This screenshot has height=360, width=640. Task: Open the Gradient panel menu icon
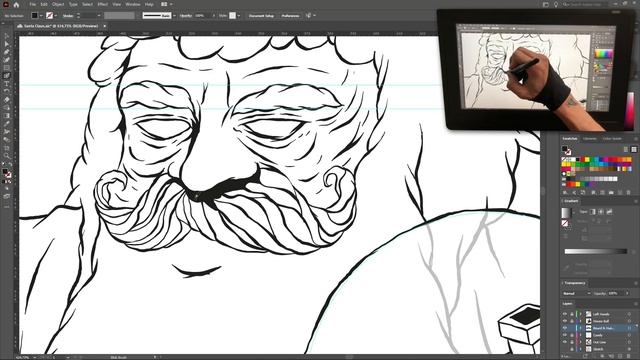(635, 201)
